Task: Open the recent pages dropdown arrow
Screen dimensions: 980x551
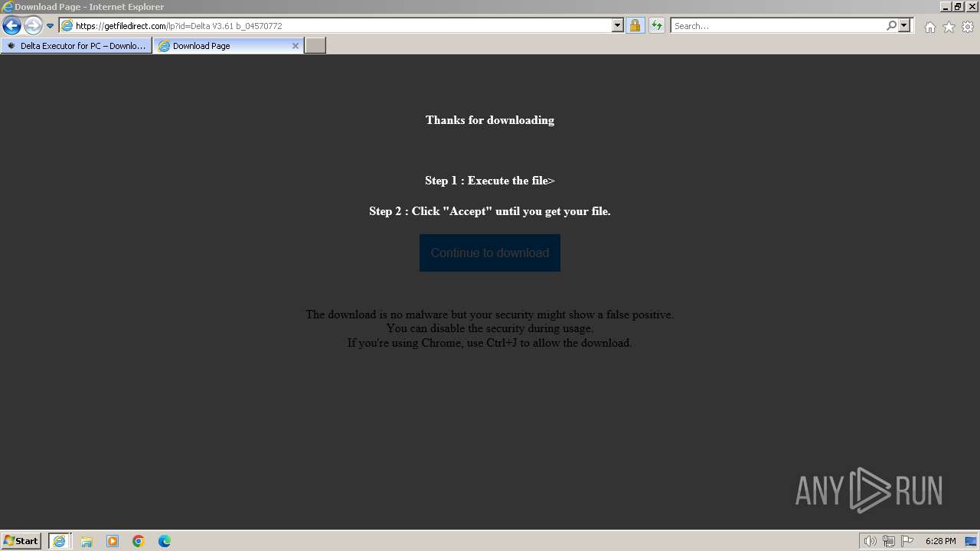Action: pos(51,26)
